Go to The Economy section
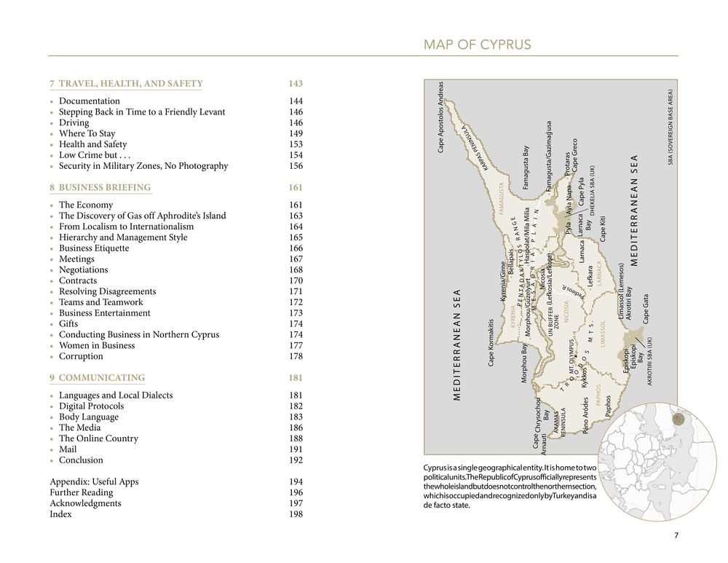The height and width of the screenshot is (563, 728). [x=86, y=205]
